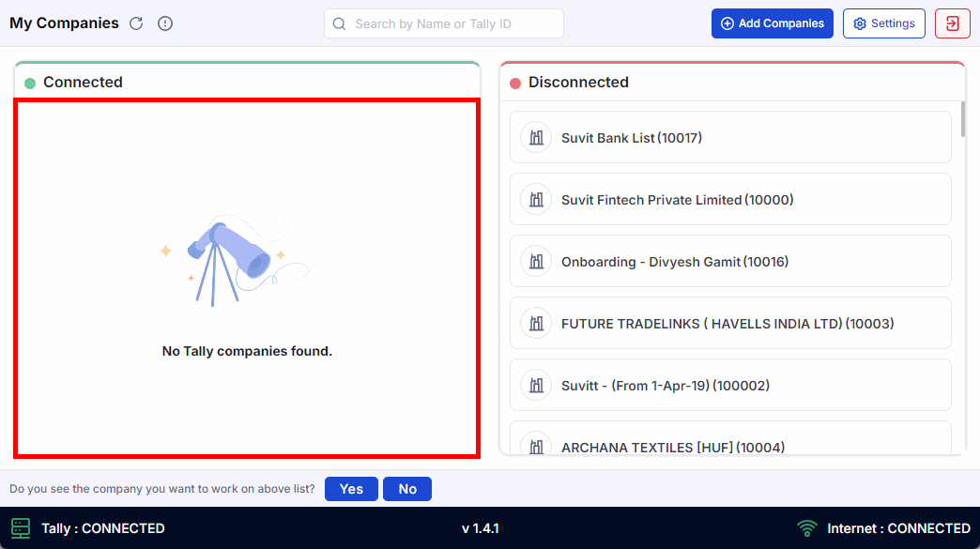This screenshot has height=549, width=980.
Task: Click the v 1.4.1 version label
Action: point(480,528)
